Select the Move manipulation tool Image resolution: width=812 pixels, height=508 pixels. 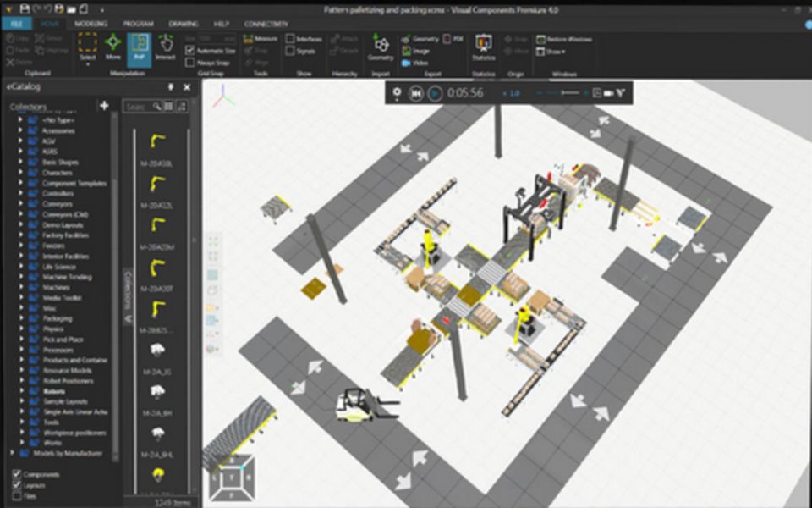click(112, 47)
